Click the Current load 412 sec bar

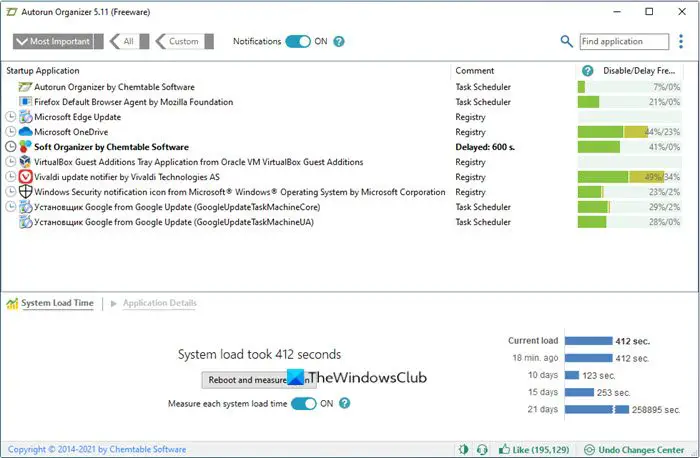tap(588, 341)
